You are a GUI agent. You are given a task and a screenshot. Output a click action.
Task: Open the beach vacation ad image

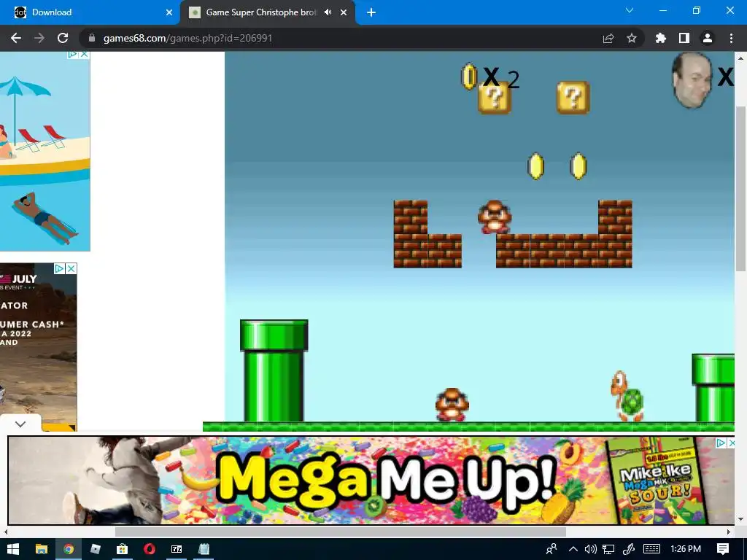44,152
